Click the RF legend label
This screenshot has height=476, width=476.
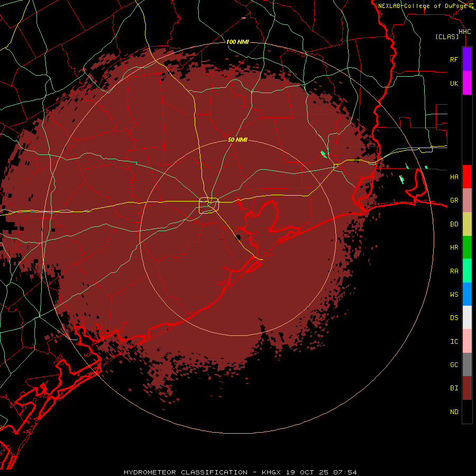click(x=454, y=59)
